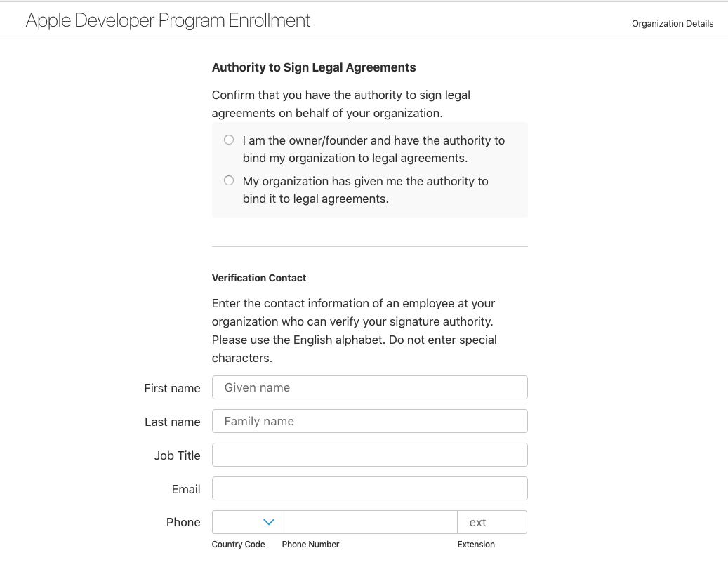Click the Job Title label
728x574 pixels.
(178, 455)
